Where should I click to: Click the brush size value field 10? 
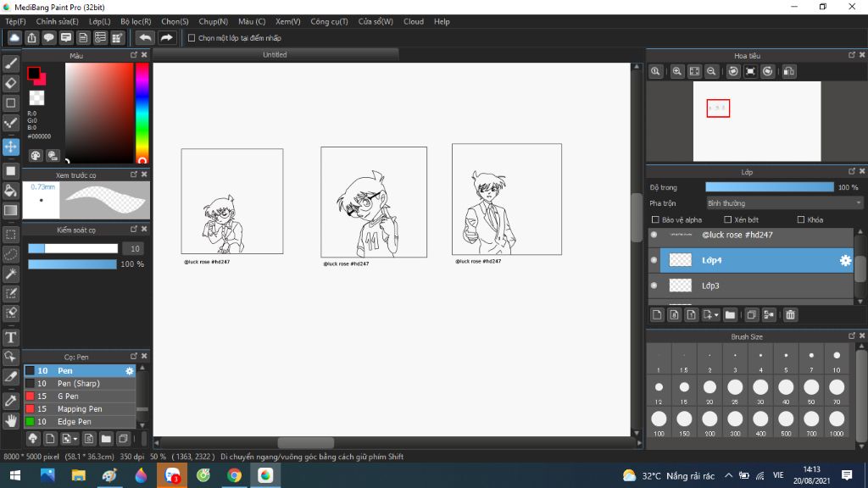[135, 248]
